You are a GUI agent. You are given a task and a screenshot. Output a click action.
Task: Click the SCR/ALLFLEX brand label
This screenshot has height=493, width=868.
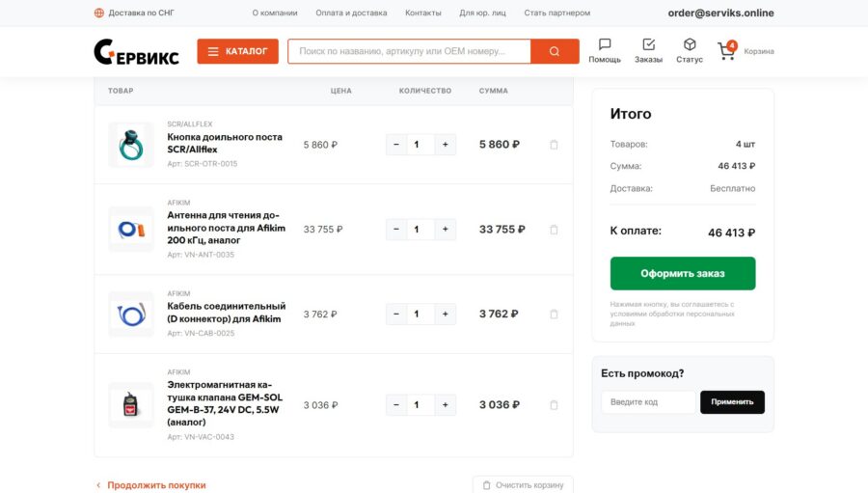click(190, 124)
